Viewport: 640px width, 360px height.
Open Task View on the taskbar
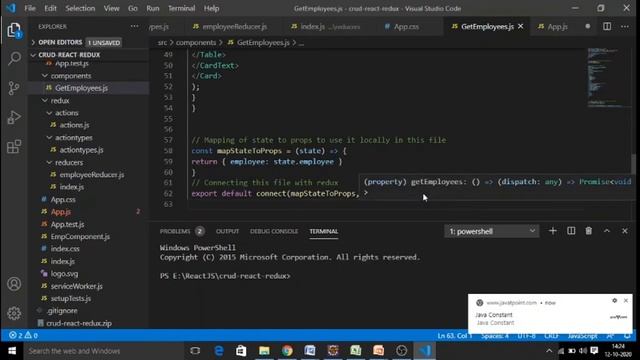point(195,351)
